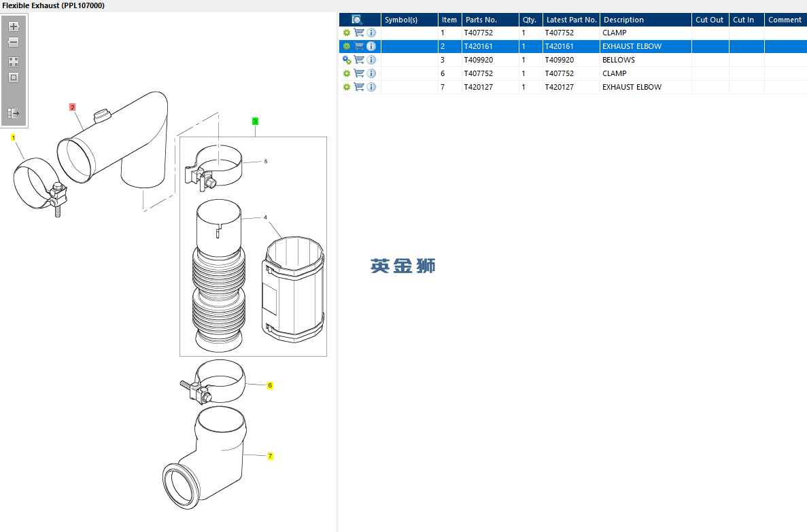Add item 1 CLAMP to the cart
Screen dimensions: 807x532
click(359, 33)
